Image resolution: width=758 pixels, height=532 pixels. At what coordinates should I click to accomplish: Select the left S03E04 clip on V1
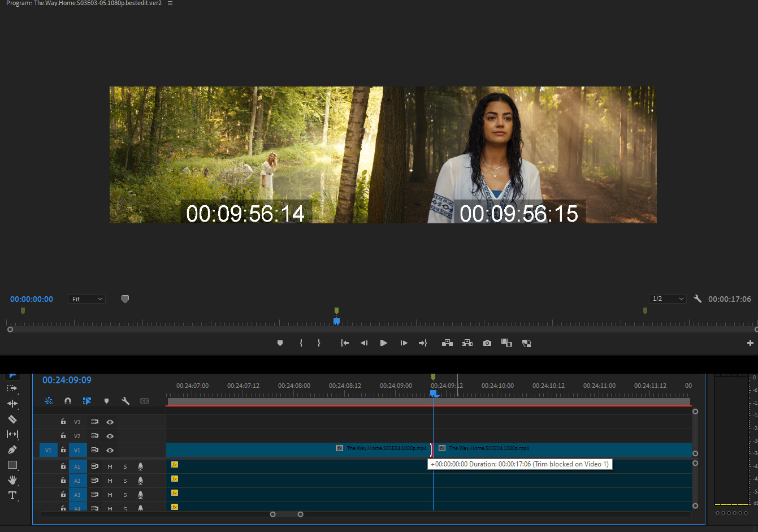tap(298, 450)
